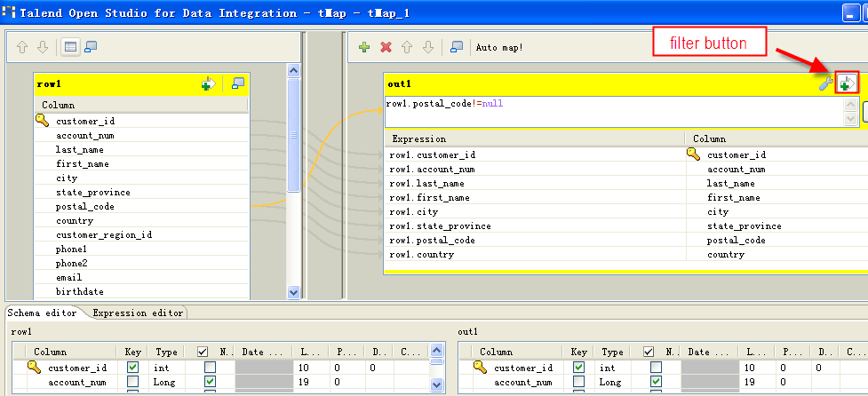Uncheck Key checkbox for row1 customer_id

(132, 367)
